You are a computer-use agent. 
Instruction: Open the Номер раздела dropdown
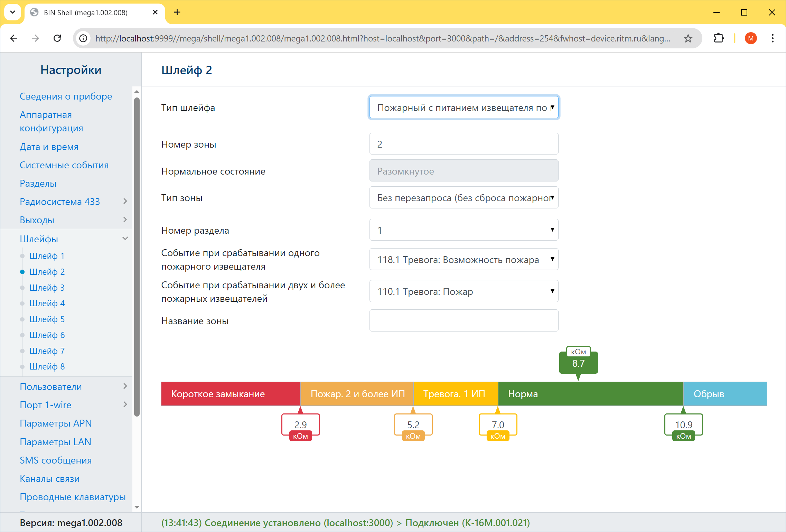pos(464,230)
